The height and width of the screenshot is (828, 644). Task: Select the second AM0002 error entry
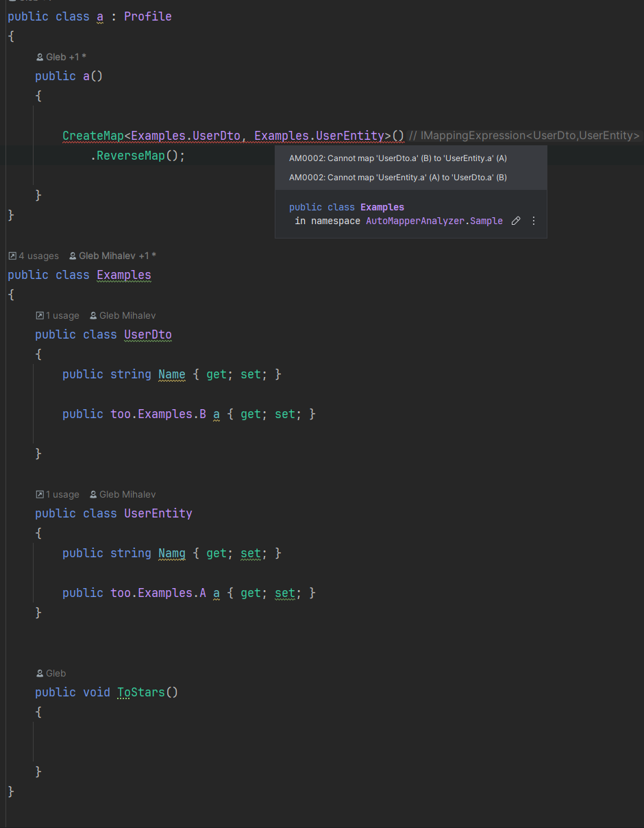point(397,177)
